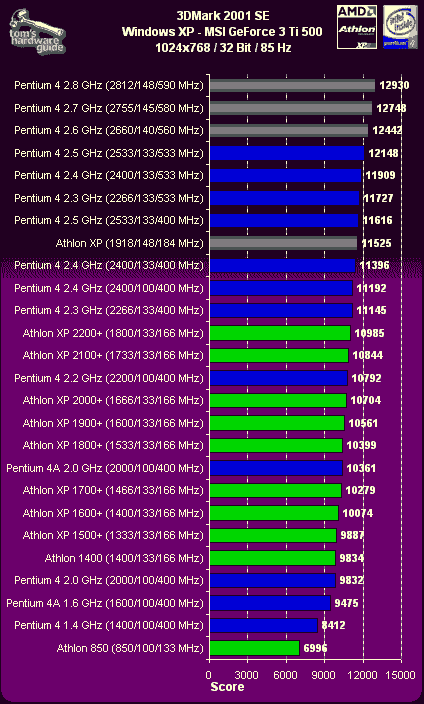
Task: Click the 9000 axis tick label
Action: coord(323,675)
